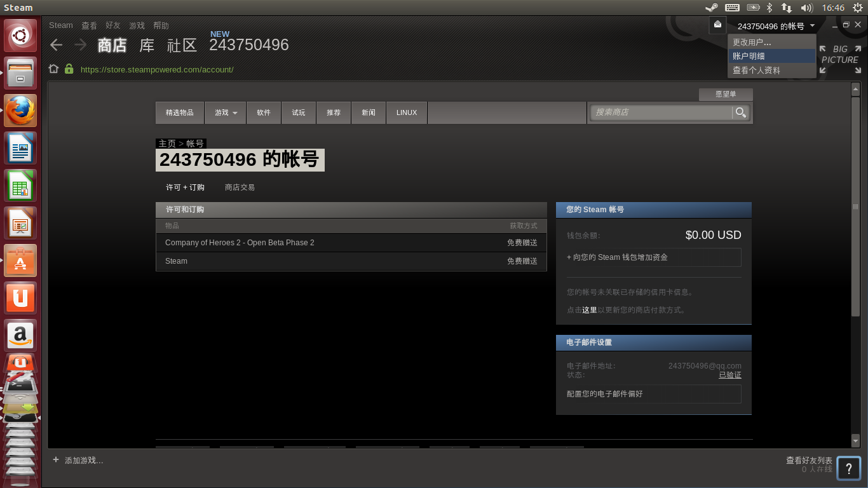
Task: Click 向您的 Steam 钱包增加资金
Action: 654,257
